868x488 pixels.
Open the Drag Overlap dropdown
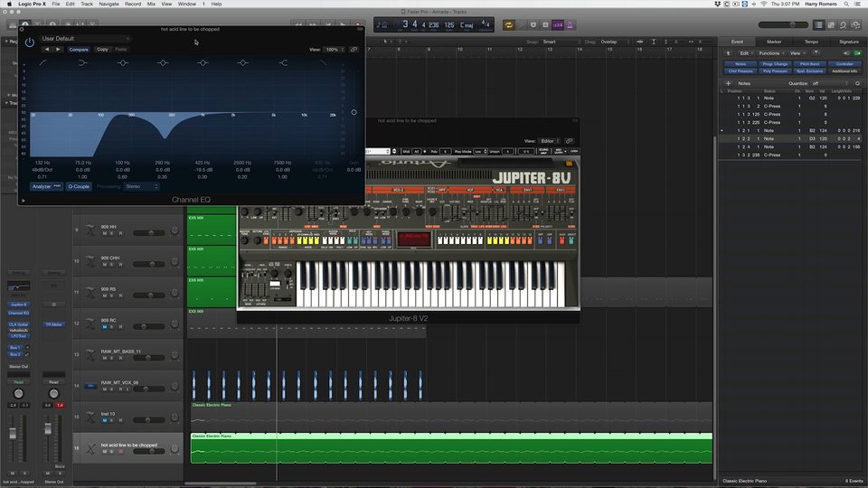[x=615, y=42]
